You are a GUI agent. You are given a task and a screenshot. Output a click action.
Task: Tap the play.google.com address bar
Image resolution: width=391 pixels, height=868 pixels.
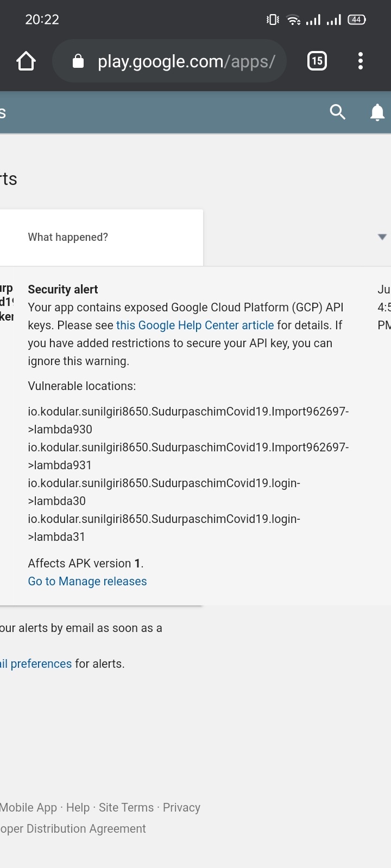coord(186,61)
